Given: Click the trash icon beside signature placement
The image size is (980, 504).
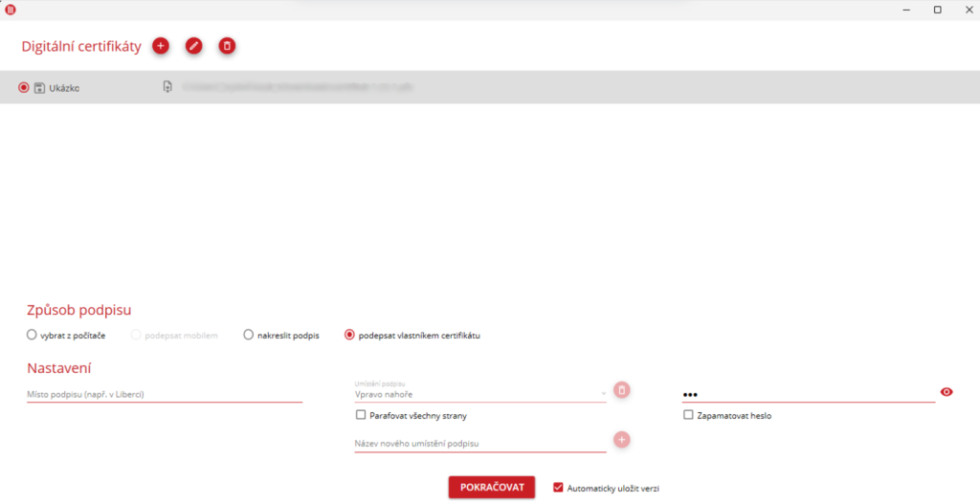Looking at the screenshot, I should pyautogui.click(x=622, y=390).
